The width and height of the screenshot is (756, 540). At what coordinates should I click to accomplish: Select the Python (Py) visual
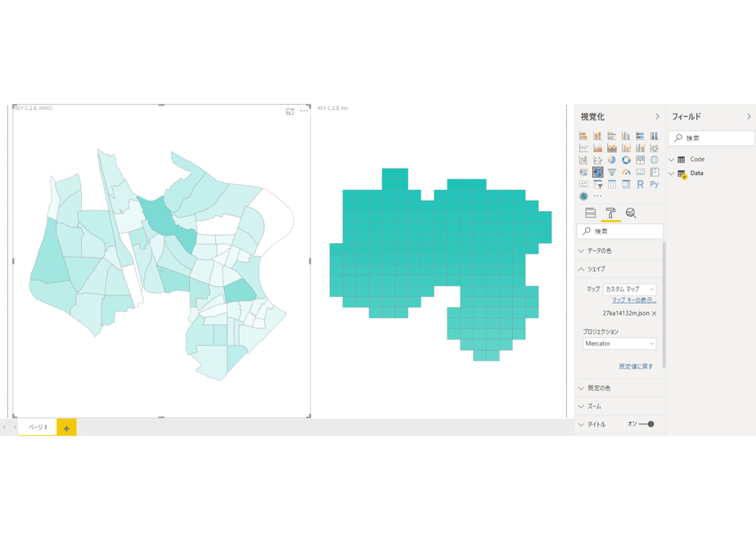tap(655, 184)
